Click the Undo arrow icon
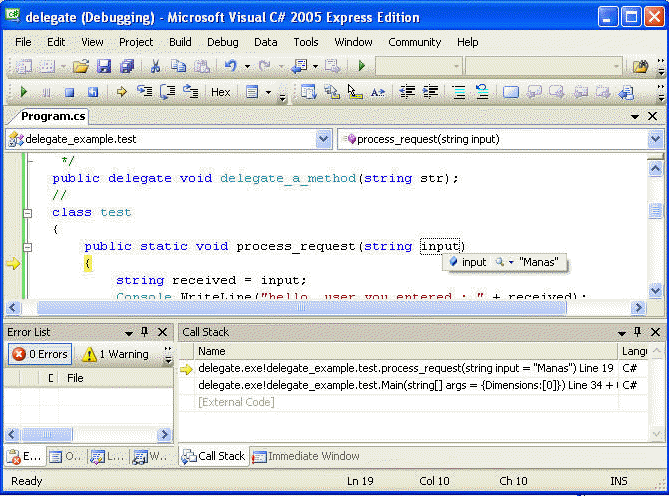The height and width of the screenshot is (496, 669). click(231, 66)
